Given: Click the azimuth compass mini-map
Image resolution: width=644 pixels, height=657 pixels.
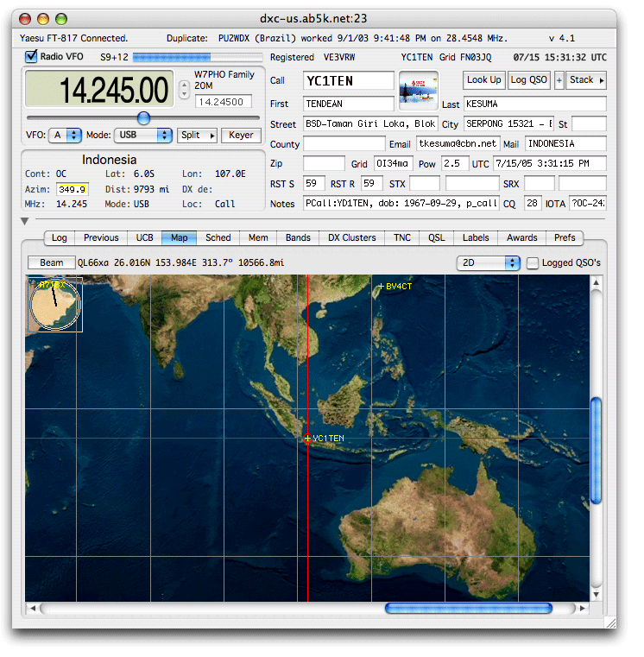Looking at the screenshot, I should pyautogui.click(x=55, y=303).
